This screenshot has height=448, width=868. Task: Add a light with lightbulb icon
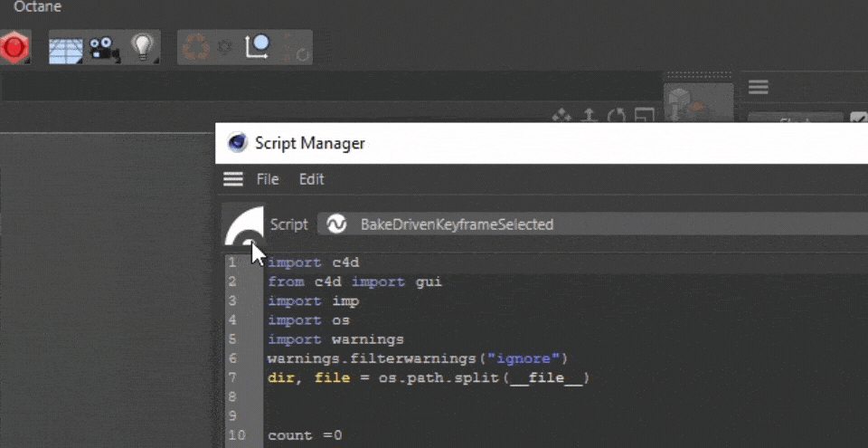tap(144, 47)
